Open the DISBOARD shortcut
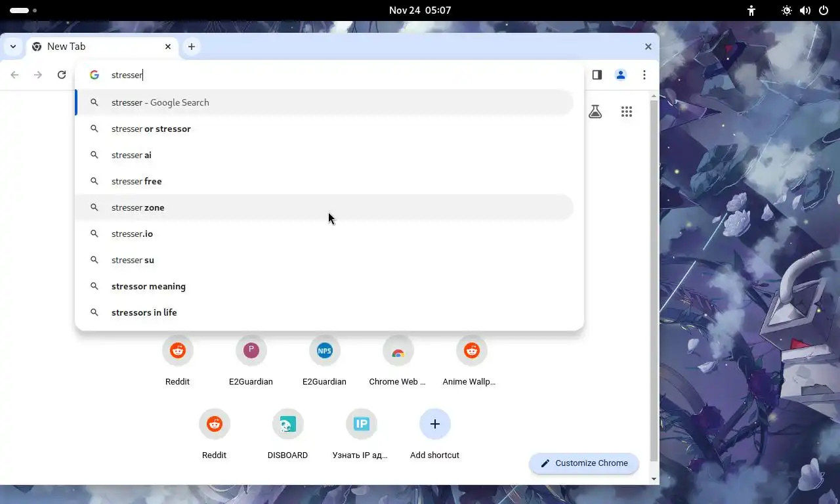The image size is (840, 504). [288, 433]
